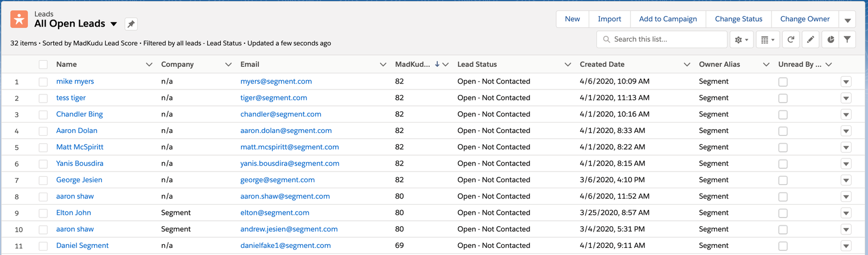Show charts panel icon
The image size is (868, 255).
831,40
